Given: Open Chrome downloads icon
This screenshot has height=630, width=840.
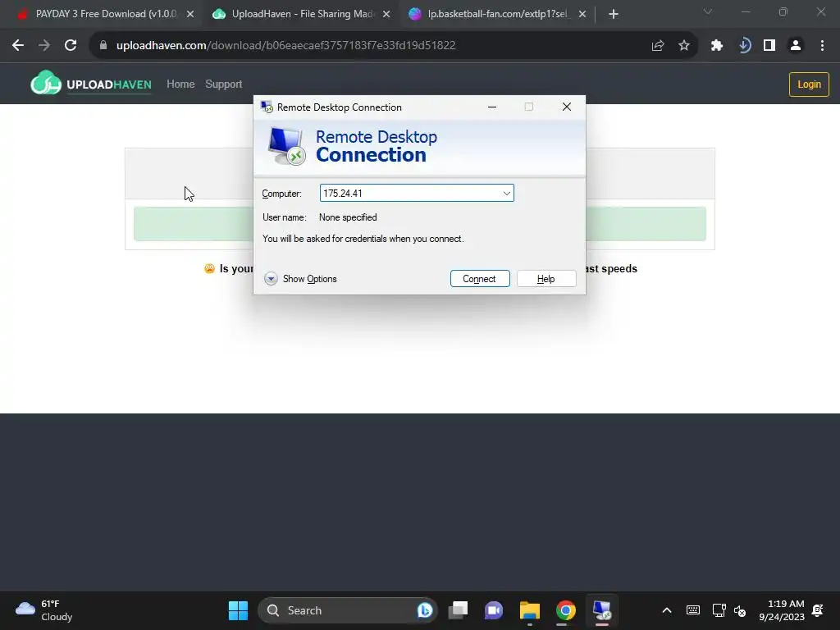Looking at the screenshot, I should [743, 46].
